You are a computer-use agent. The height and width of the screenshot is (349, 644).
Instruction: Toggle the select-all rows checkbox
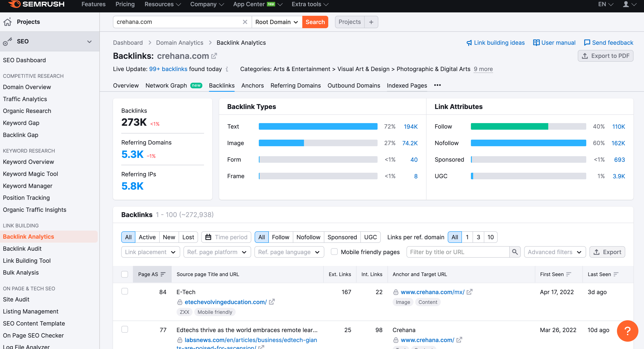(x=125, y=274)
